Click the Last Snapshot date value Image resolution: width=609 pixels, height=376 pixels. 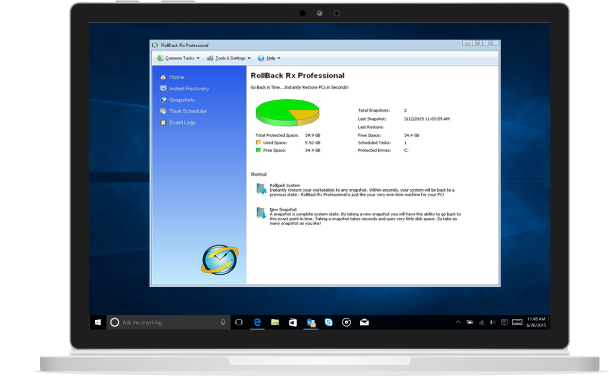coord(427,119)
